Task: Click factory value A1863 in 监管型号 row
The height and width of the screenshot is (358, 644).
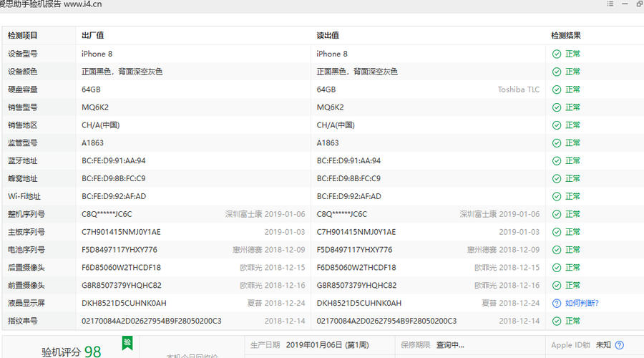Action: pyautogui.click(x=92, y=143)
